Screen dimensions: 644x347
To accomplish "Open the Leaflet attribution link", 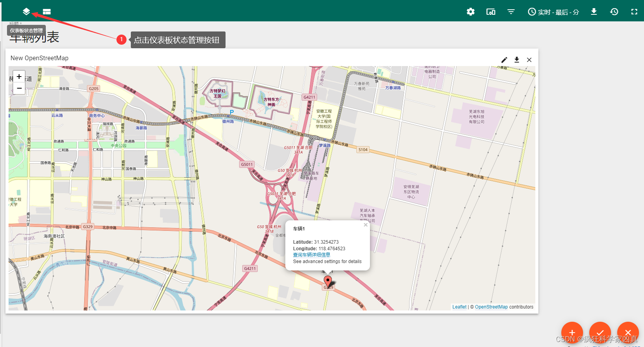I will (x=459, y=307).
